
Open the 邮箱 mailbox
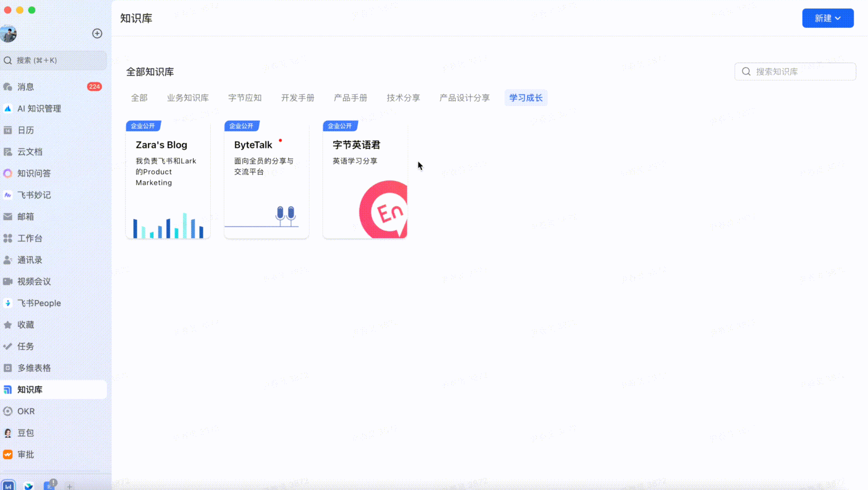point(53,217)
